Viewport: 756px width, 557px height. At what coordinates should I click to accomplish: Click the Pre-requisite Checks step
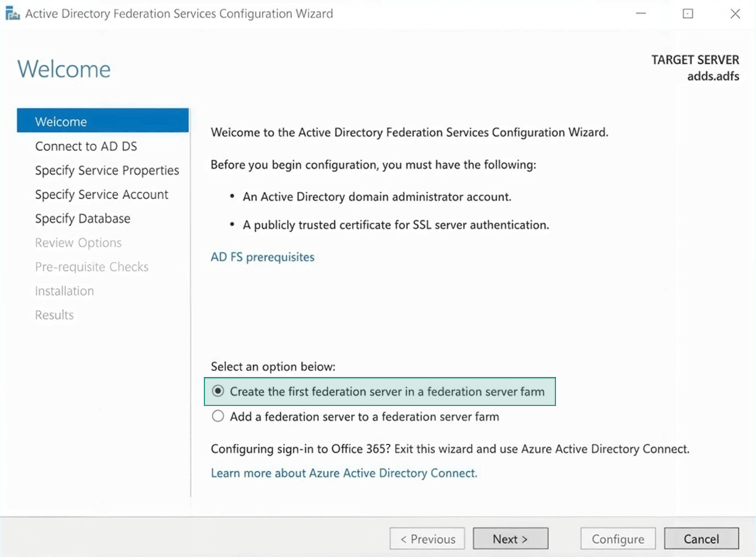coord(91,267)
